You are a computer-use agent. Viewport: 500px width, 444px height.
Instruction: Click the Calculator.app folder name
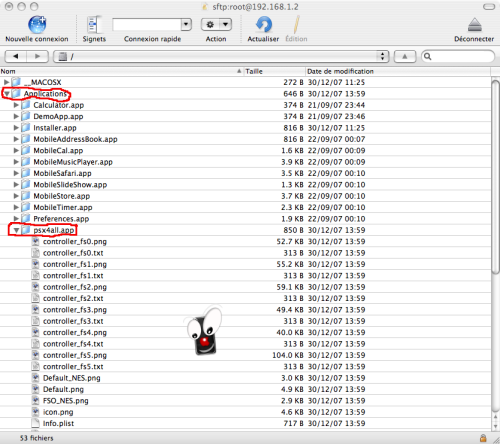coord(59,105)
